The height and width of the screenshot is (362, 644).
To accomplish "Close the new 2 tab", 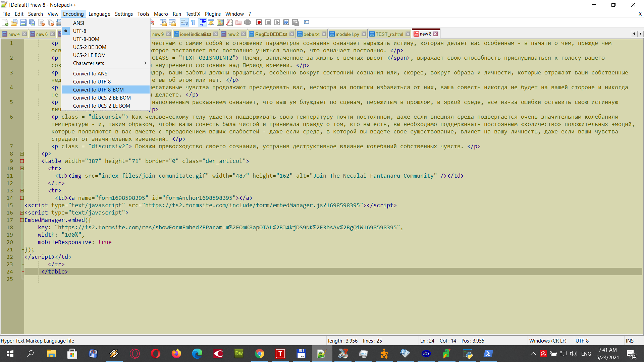I will pos(244,34).
